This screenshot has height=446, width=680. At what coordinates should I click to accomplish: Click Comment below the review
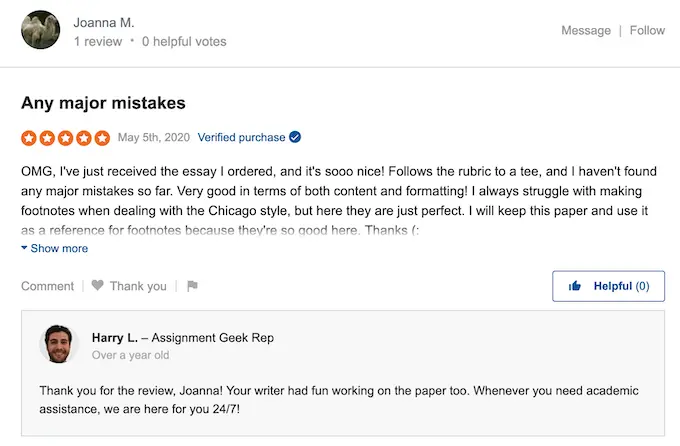tap(48, 286)
